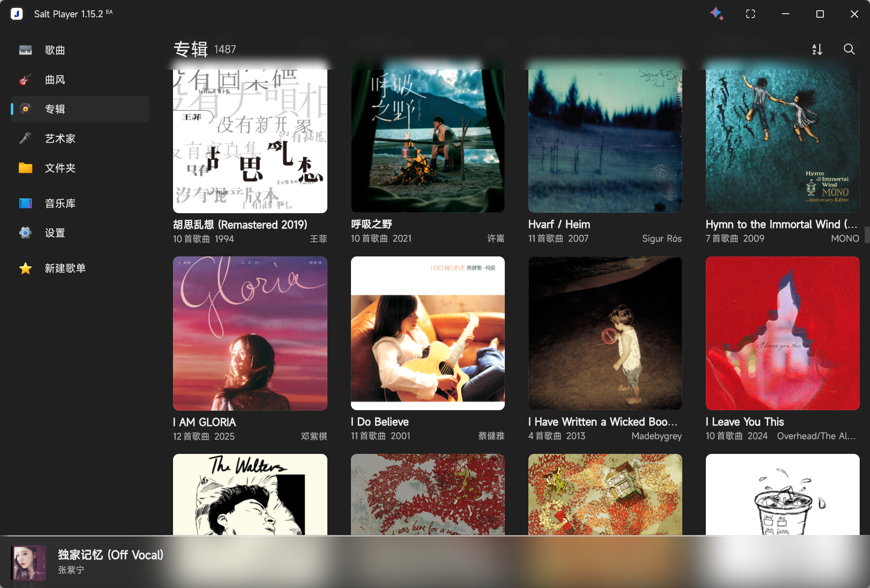Click the film strip icon for 音乐库

point(26,203)
